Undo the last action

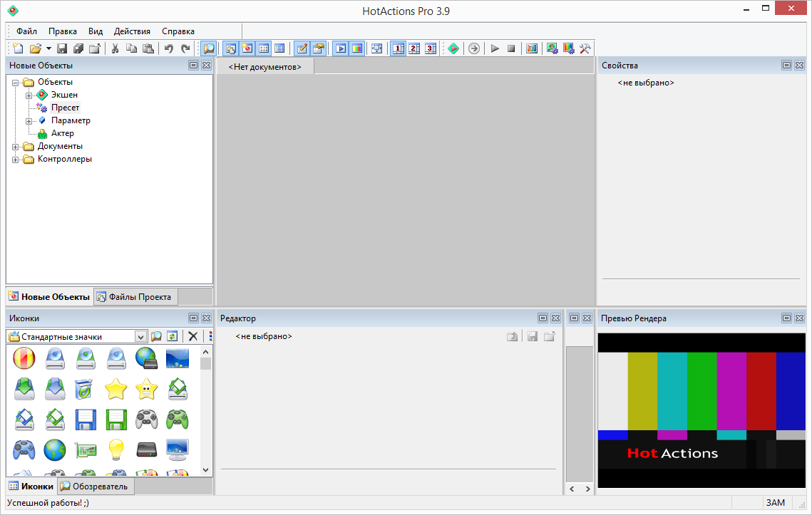pos(169,48)
